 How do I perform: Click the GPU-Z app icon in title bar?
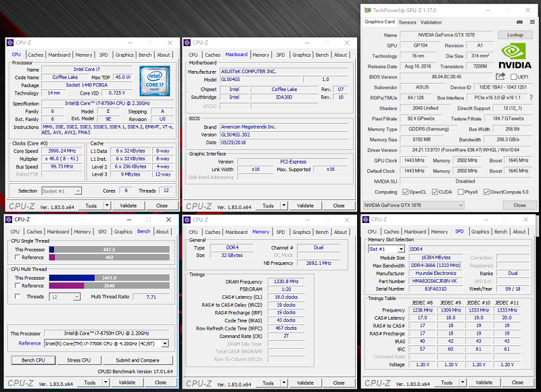367,10
